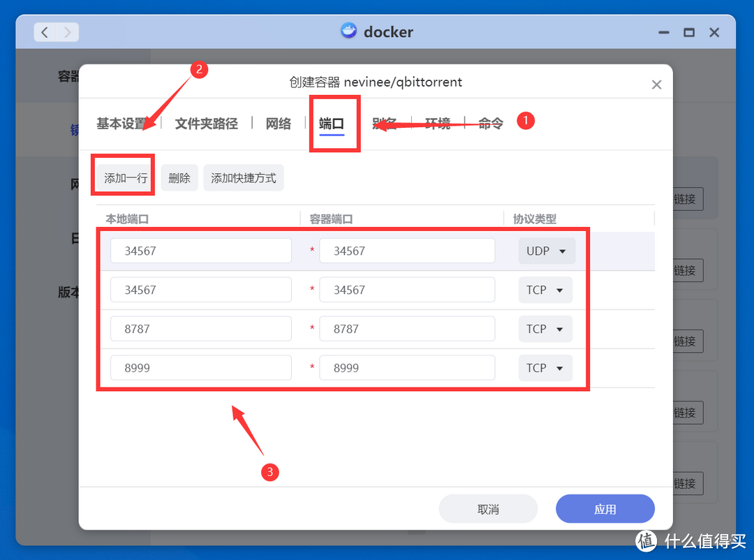Close the create container dialog

click(656, 84)
